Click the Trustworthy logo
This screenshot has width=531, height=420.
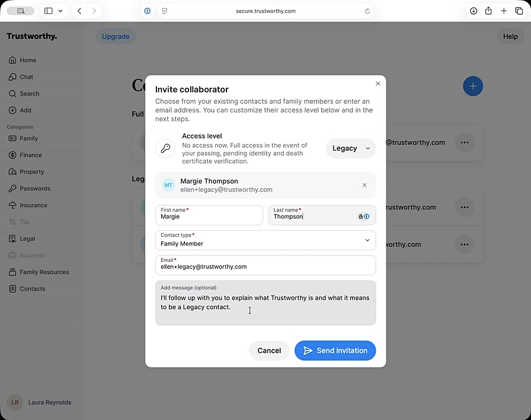pos(32,36)
